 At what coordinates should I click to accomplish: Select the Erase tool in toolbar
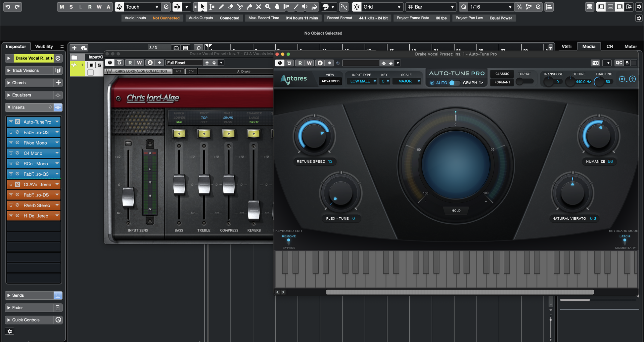pos(231,7)
